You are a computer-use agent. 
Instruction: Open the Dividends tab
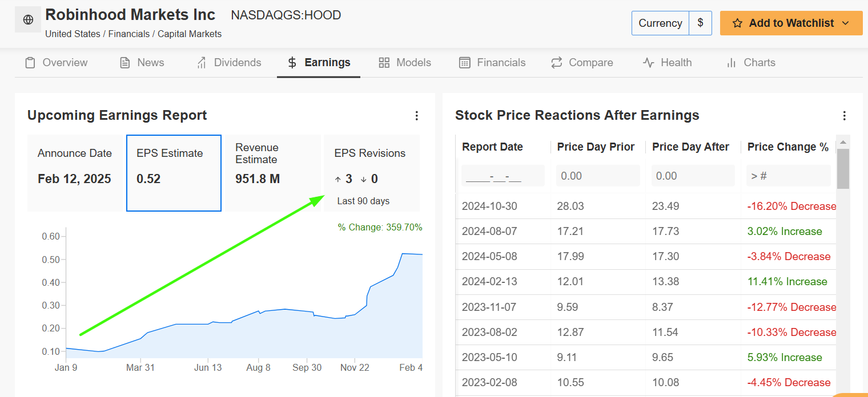tap(228, 63)
